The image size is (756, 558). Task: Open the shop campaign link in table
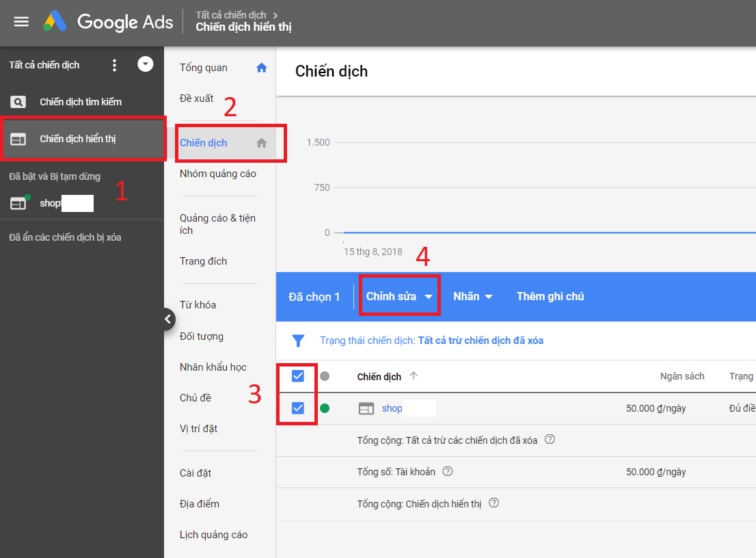click(392, 408)
